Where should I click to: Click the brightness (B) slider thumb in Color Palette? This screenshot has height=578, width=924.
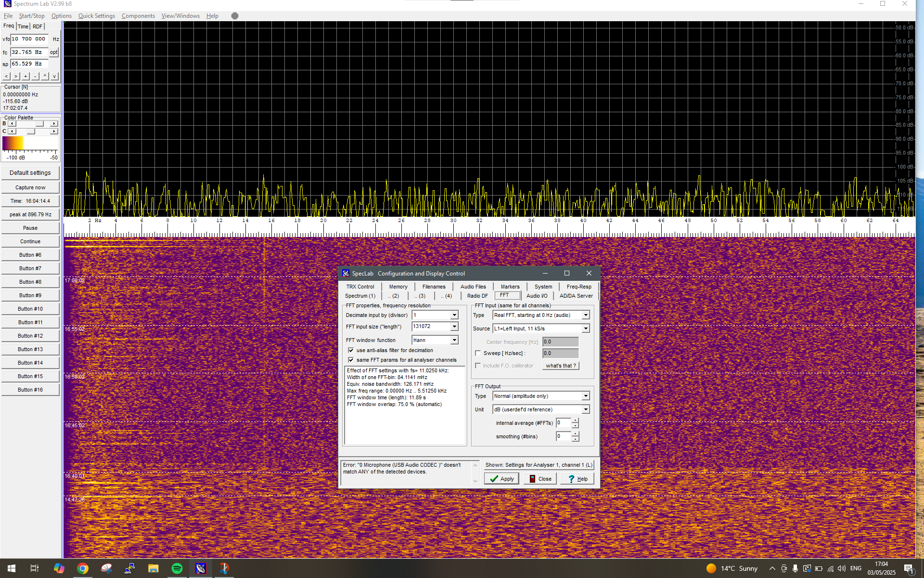(39, 124)
